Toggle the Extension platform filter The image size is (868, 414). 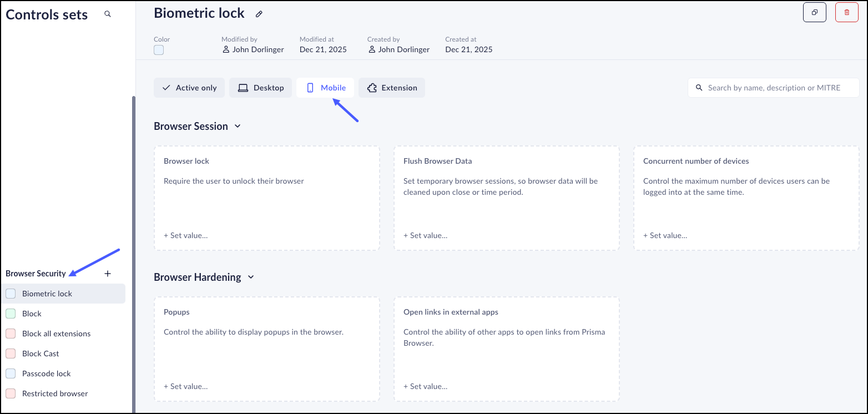click(x=392, y=88)
